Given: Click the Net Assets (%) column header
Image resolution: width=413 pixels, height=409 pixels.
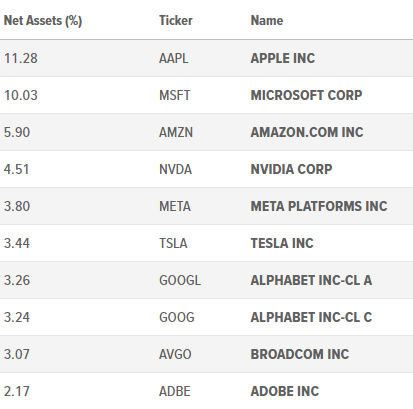Looking at the screenshot, I should tap(43, 21).
